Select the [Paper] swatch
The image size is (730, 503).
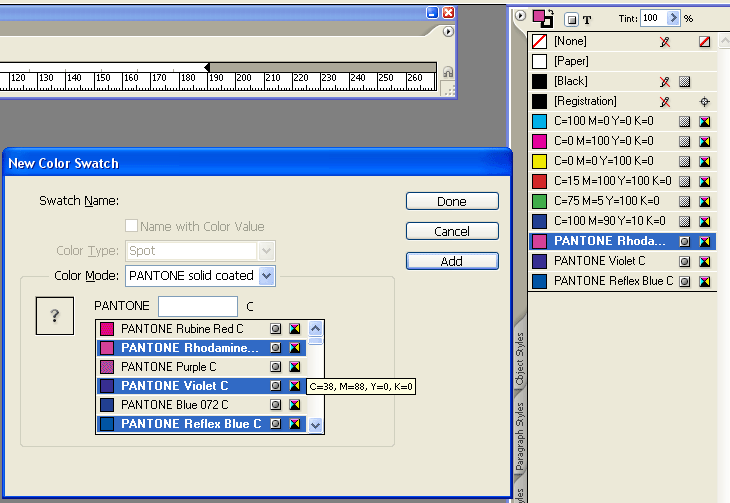coord(622,61)
